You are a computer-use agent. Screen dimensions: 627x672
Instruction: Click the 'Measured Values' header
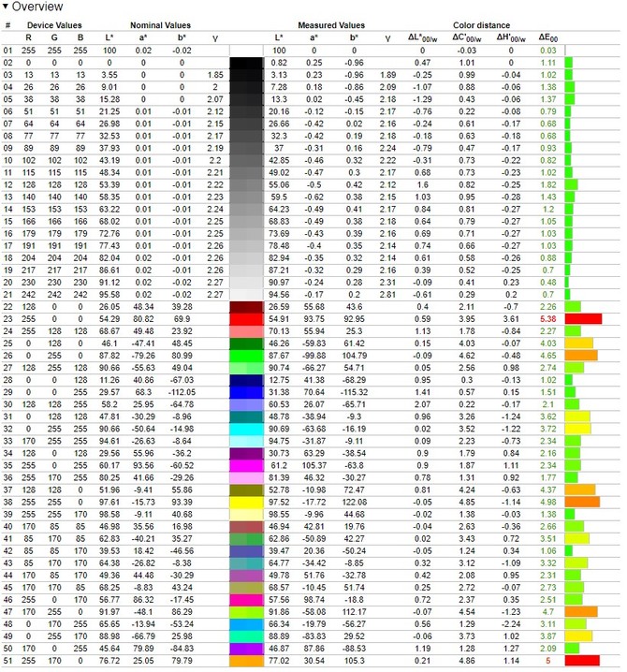coord(331,25)
